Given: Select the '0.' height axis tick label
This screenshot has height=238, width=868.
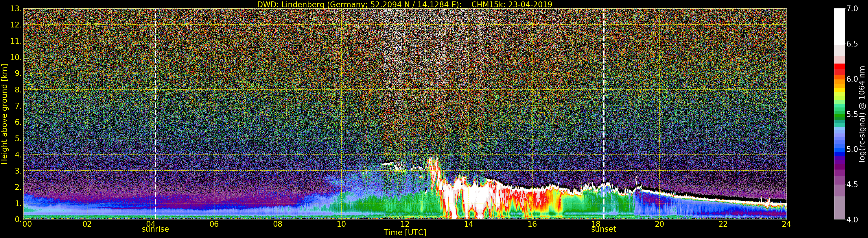Looking at the screenshot, I should point(18,219).
